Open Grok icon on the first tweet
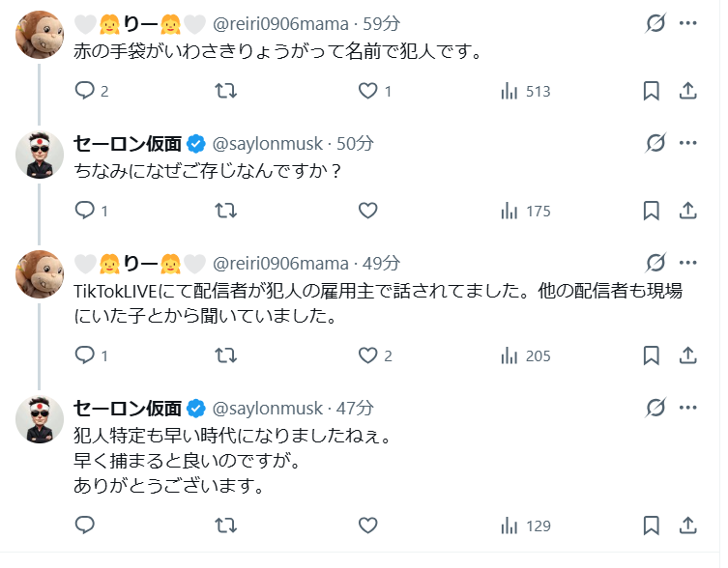 click(x=655, y=23)
